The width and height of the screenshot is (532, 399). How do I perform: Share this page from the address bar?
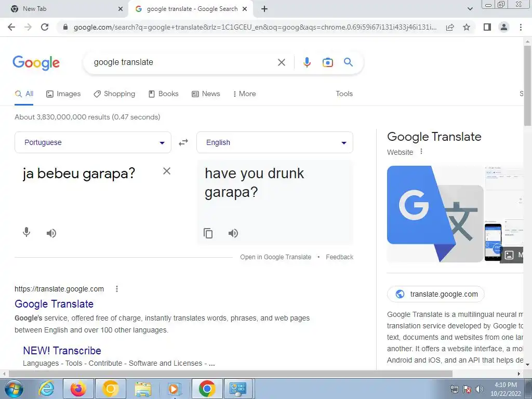[450, 27]
